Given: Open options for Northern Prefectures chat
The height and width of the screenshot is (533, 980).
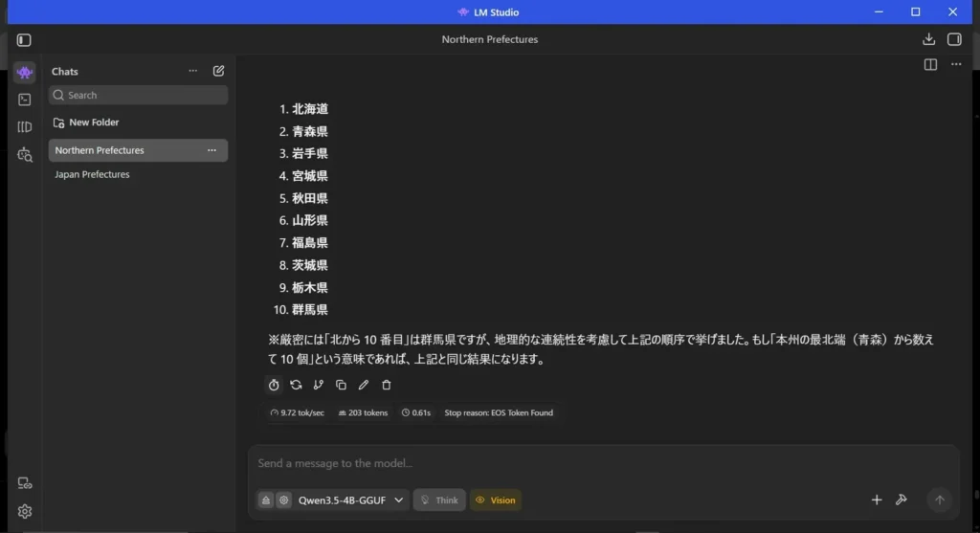Looking at the screenshot, I should tap(212, 150).
